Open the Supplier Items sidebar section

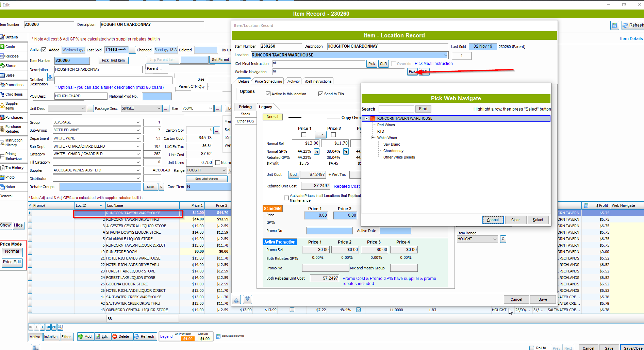pos(12,106)
